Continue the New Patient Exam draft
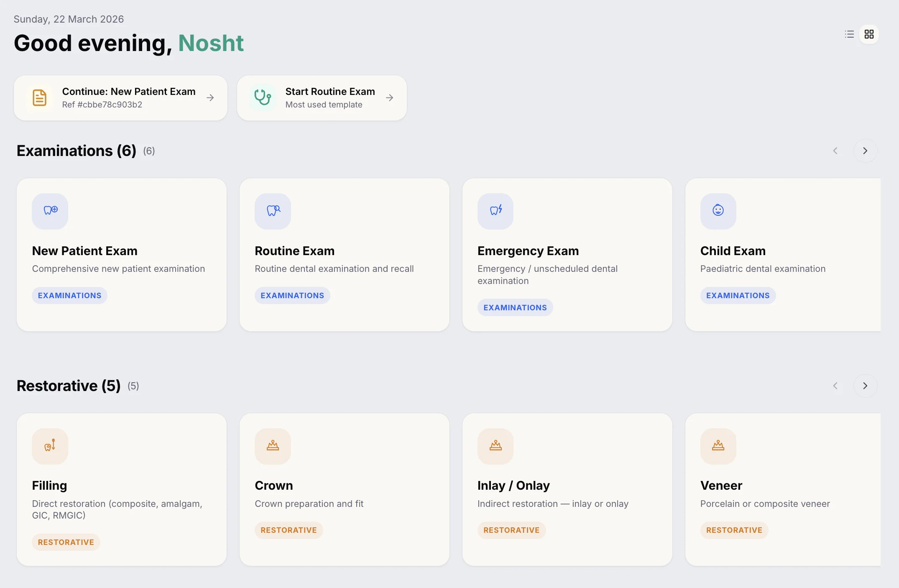The width and height of the screenshot is (899, 588). click(121, 98)
